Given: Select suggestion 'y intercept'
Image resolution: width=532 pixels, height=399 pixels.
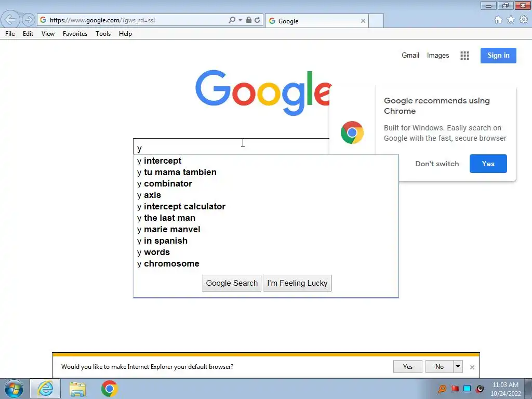Looking at the screenshot, I should click(265, 161).
